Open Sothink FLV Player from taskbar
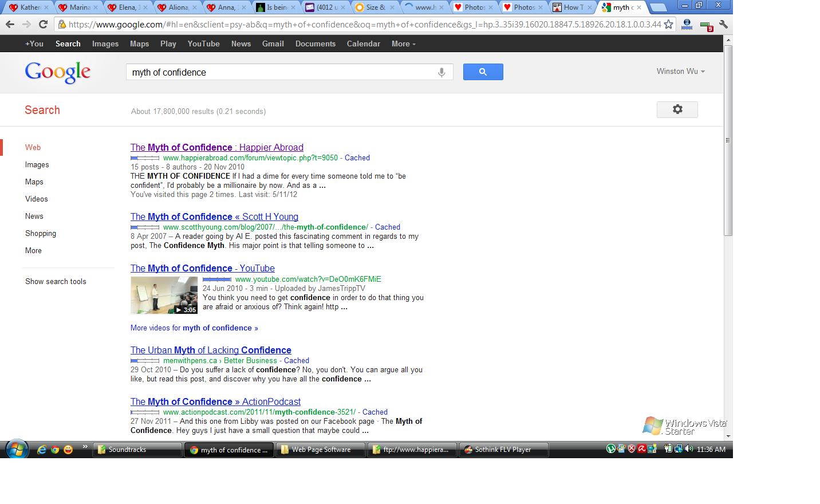Image resolution: width=820 pixels, height=504 pixels. [x=504, y=450]
